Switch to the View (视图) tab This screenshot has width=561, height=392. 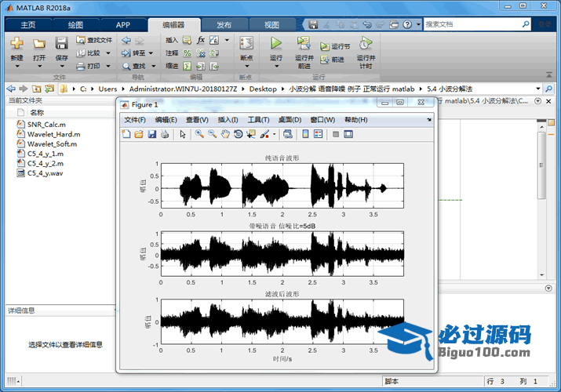pos(271,25)
